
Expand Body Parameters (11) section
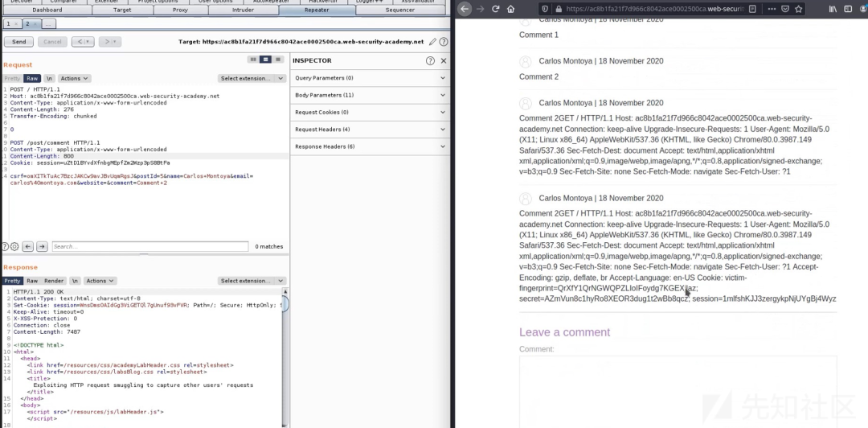coord(369,96)
